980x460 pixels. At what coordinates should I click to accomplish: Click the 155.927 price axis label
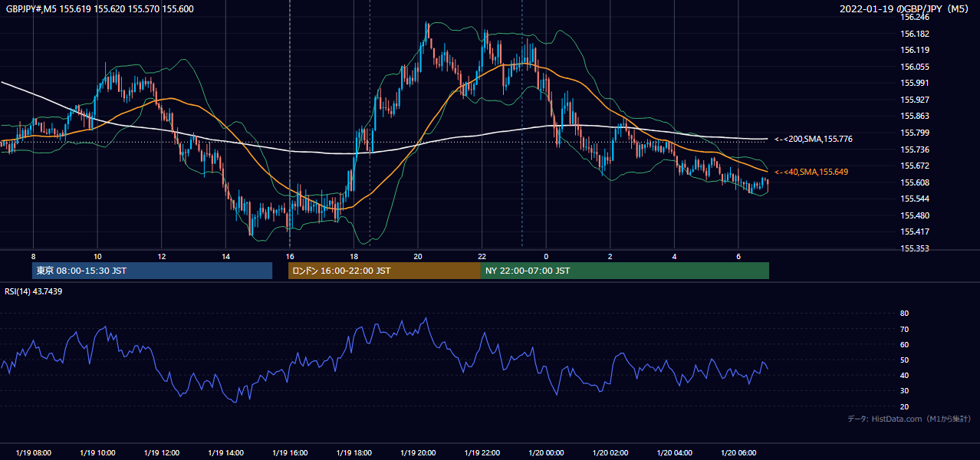tap(915, 100)
